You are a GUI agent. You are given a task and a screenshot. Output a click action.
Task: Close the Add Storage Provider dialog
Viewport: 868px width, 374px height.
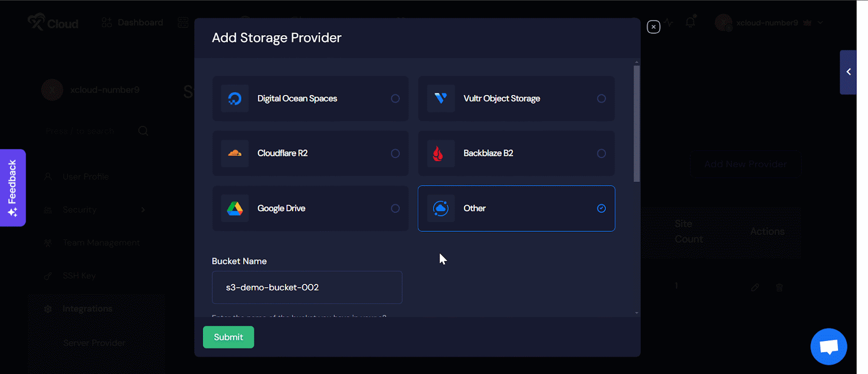point(654,27)
